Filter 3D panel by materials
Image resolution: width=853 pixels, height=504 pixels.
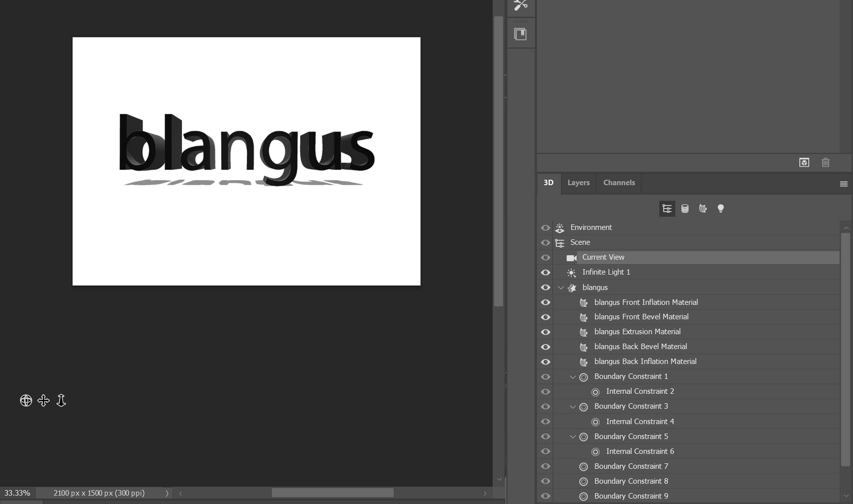point(703,209)
